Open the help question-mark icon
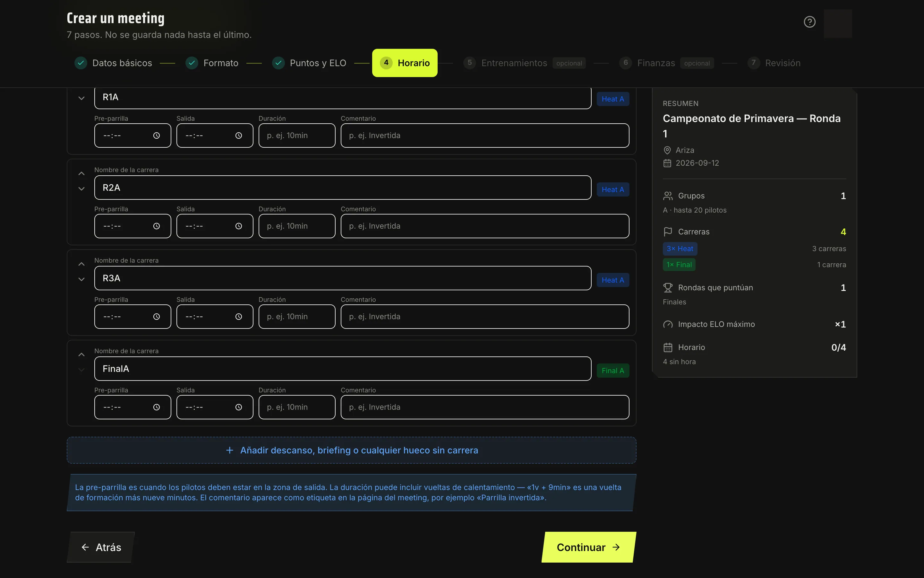The image size is (924, 578). tap(809, 22)
